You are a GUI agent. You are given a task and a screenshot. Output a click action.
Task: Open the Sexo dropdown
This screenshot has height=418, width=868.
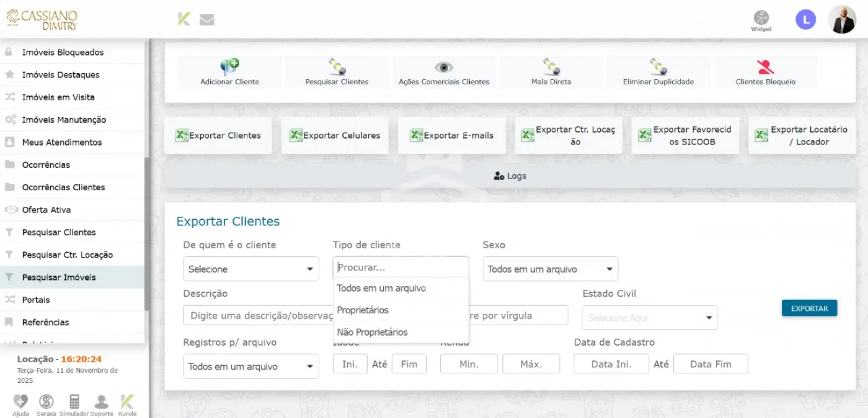pyautogui.click(x=550, y=269)
